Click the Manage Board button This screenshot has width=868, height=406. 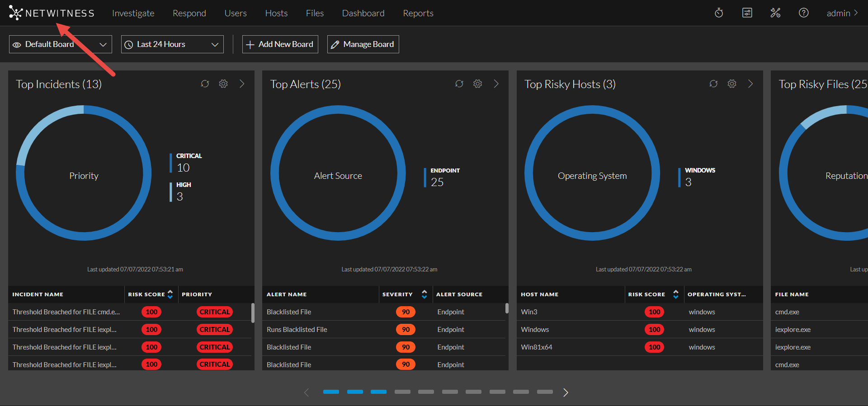(x=363, y=44)
